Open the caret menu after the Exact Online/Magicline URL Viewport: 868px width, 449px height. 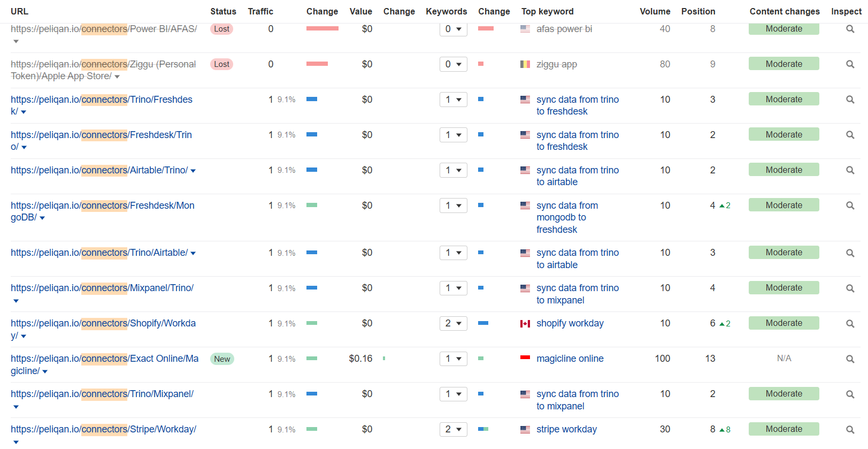click(x=45, y=371)
